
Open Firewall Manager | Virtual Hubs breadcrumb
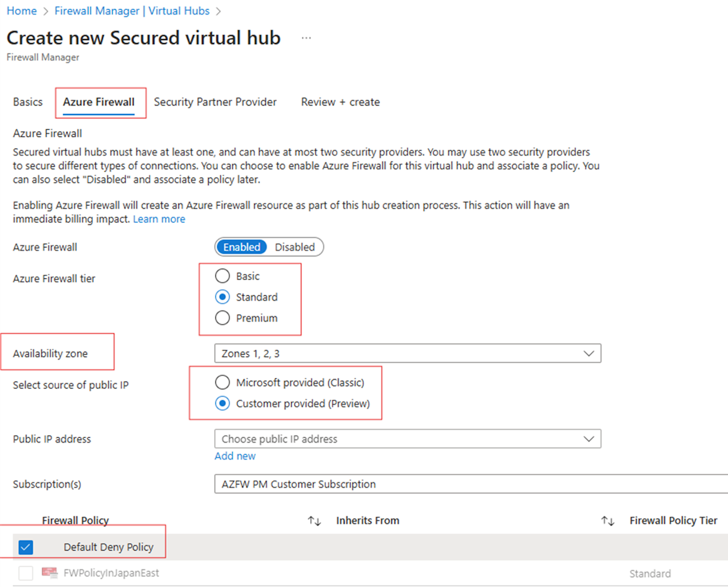tap(132, 11)
